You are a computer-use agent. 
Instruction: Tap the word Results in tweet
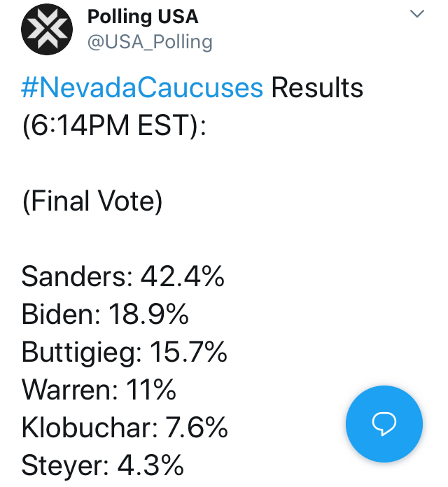(317, 88)
